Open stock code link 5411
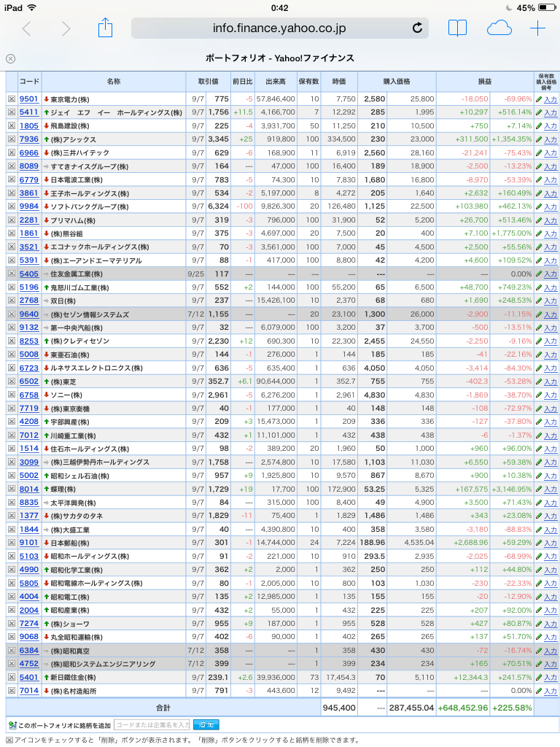This screenshot has height=747, width=560. coord(29,112)
